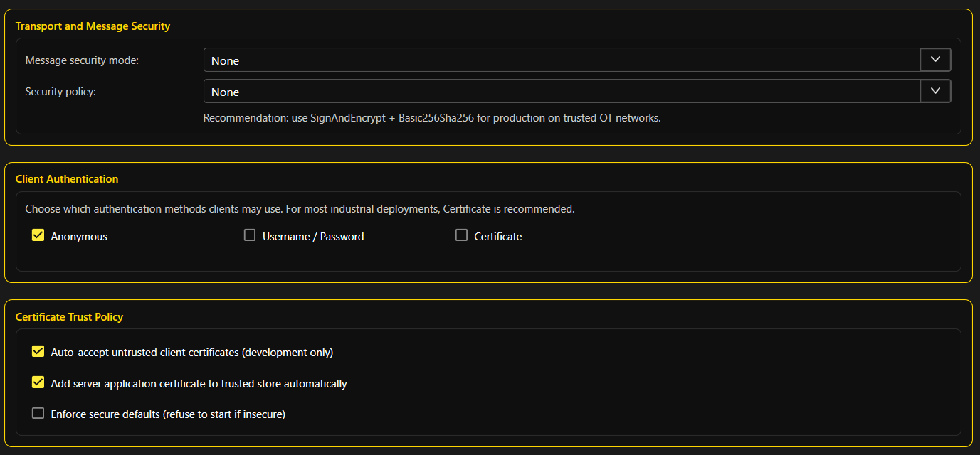The height and width of the screenshot is (455, 980).
Task: Enable Username / Password authentication checkbox
Action: 250,235
